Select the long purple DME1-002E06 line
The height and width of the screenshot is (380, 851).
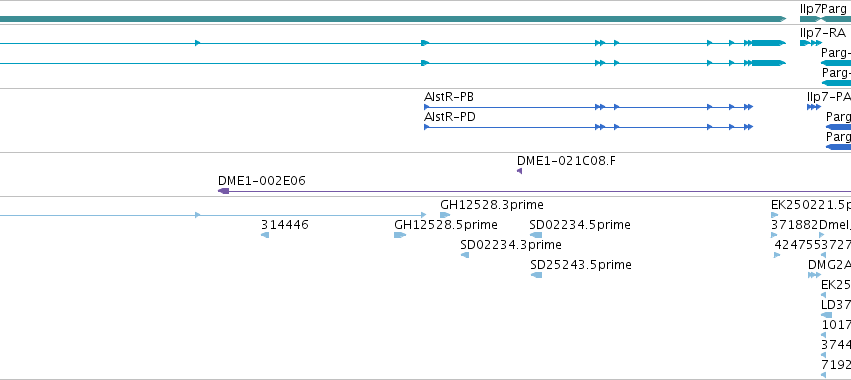(534, 191)
